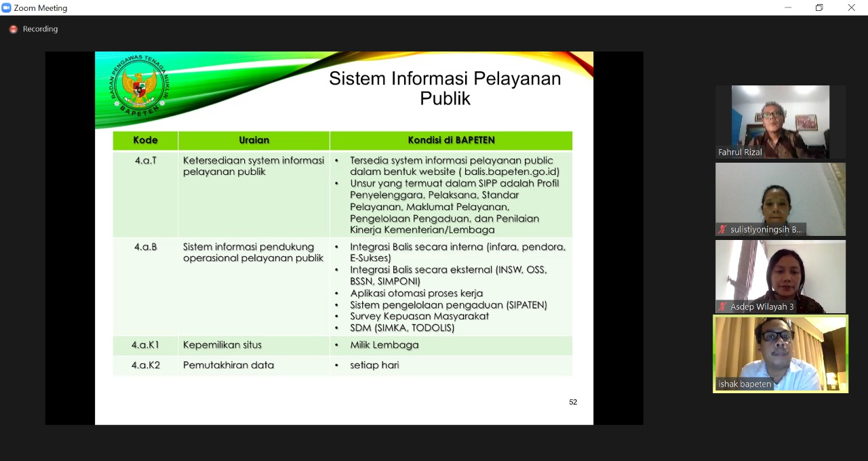Click the Aplikasi otomasi proses kerja bullet
This screenshot has width=868, height=461.
click(416, 293)
